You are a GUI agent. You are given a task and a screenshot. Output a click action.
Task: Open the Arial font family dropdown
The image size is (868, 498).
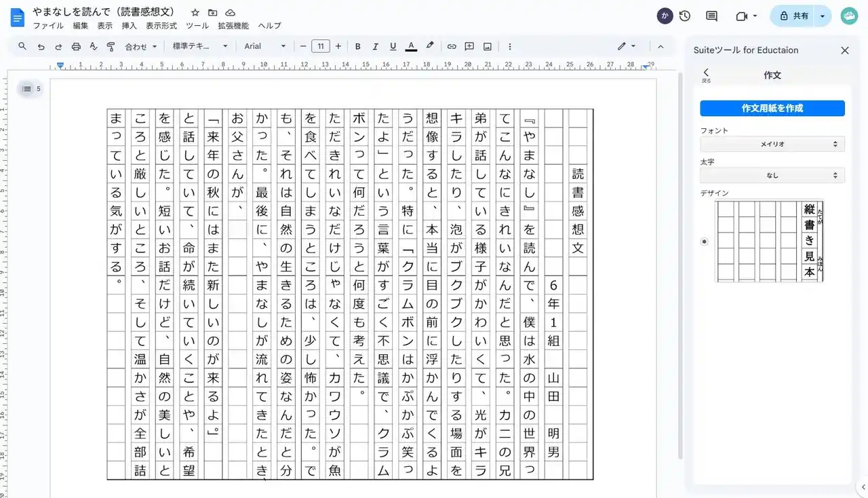(265, 46)
